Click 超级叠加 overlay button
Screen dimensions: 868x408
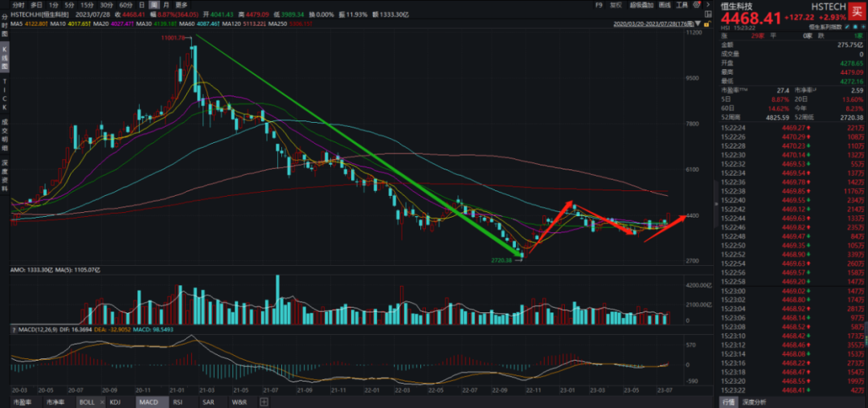click(x=641, y=5)
